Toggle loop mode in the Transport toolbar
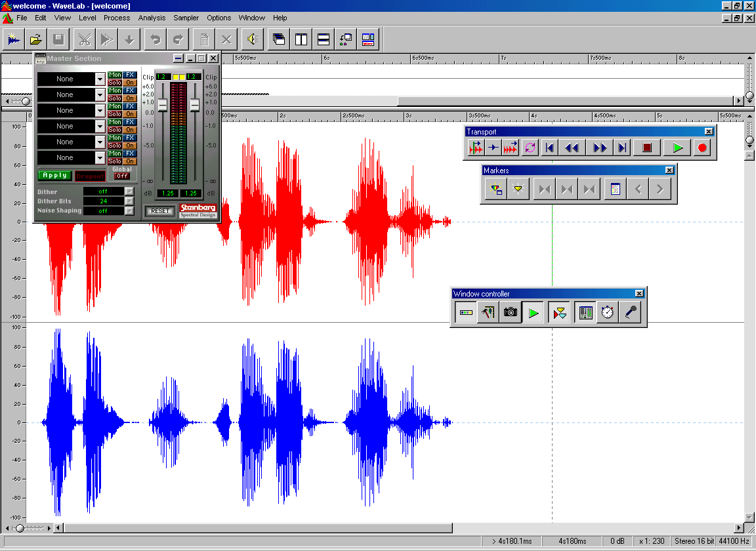Screen dimensions: 756x551 [530, 148]
